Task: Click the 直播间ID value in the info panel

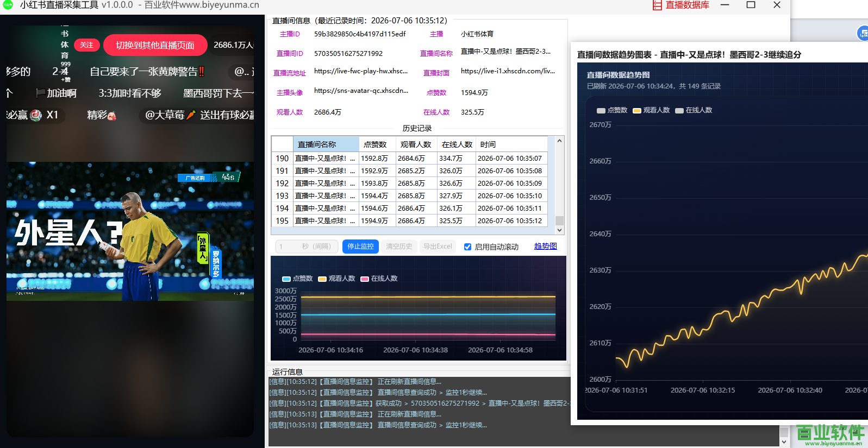Action: [x=348, y=53]
